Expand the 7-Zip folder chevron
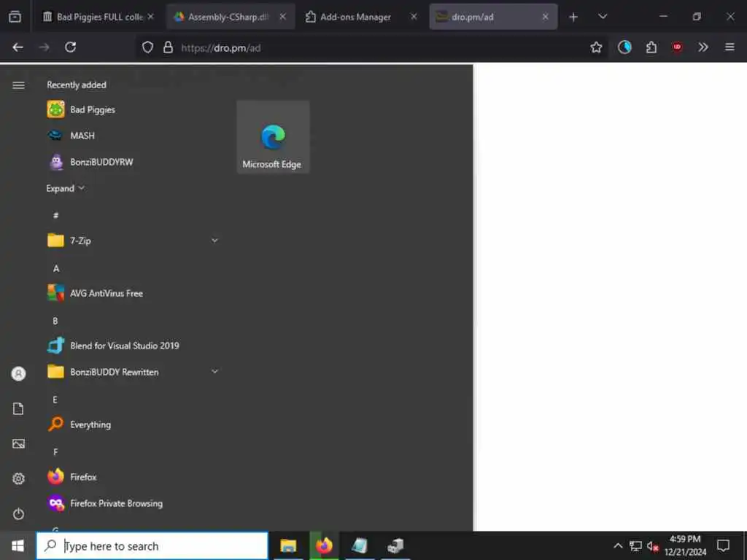This screenshot has height=560, width=747. click(214, 241)
